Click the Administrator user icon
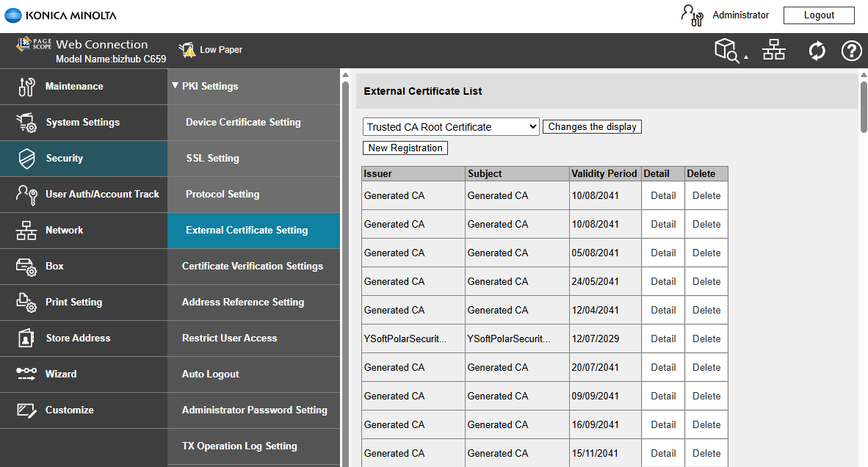 point(692,15)
